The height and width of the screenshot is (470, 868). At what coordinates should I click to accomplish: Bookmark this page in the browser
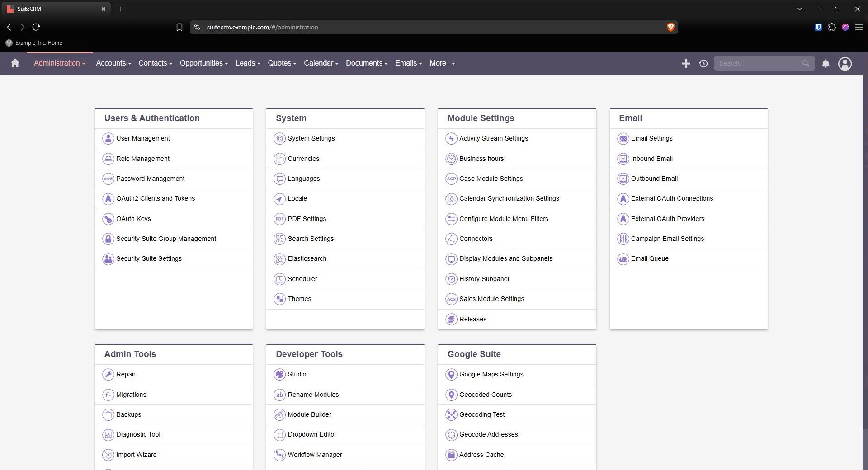(x=179, y=28)
